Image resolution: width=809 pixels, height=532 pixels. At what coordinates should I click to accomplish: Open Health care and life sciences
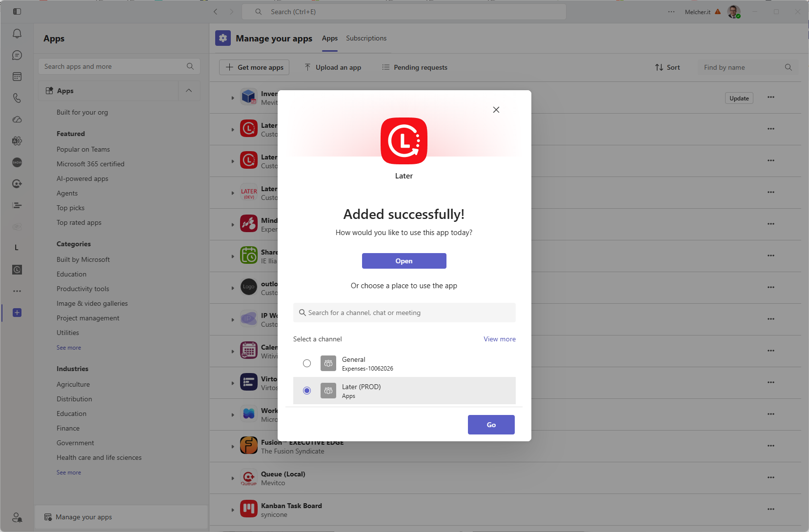[99, 457]
